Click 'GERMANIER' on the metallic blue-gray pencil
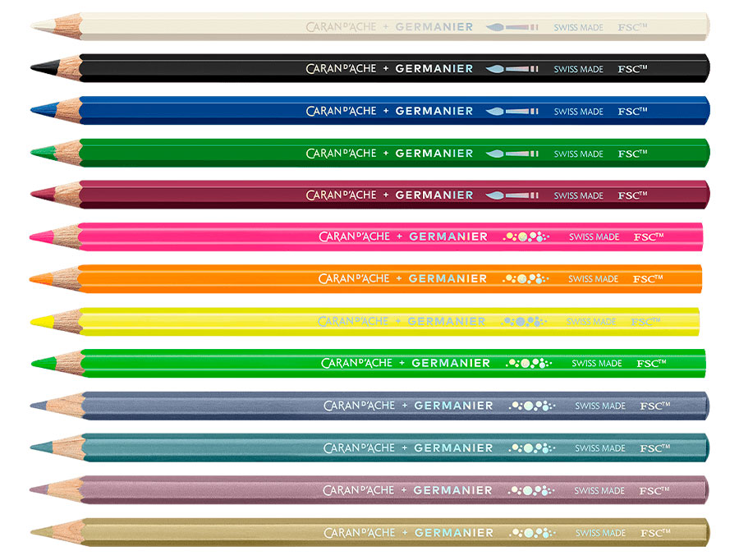The image size is (739, 560). coord(453,406)
